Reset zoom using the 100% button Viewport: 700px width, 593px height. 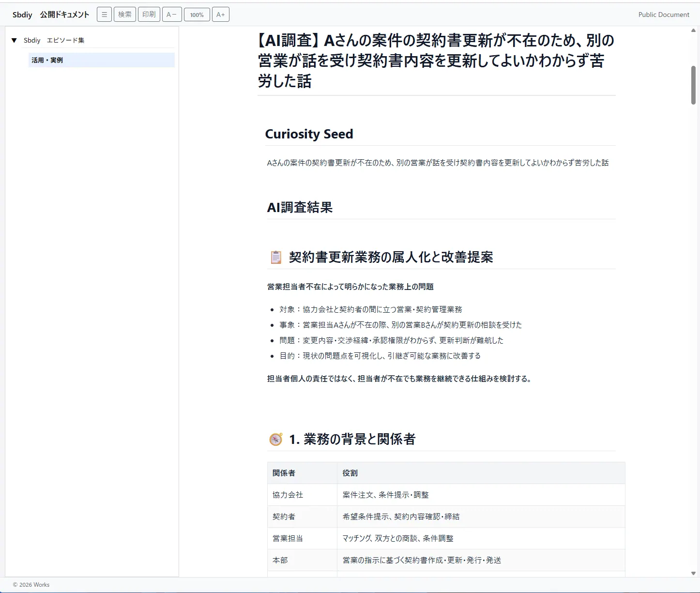point(197,15)
